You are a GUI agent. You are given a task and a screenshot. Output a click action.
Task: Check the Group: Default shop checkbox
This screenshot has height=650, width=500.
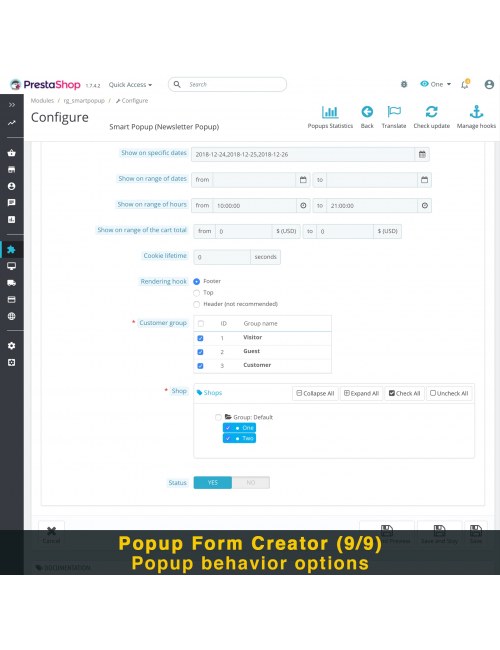click(218, 417)
